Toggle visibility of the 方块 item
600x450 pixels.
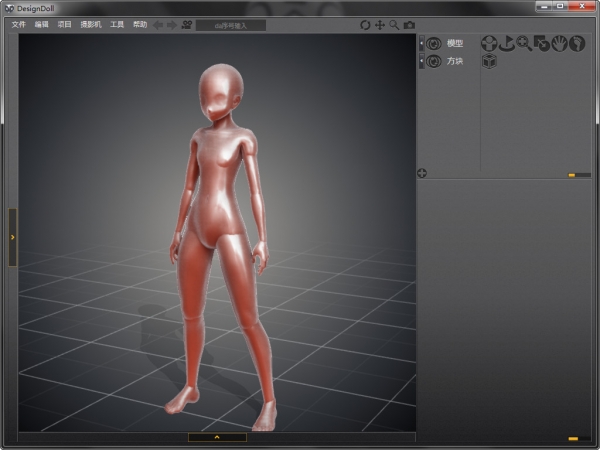[x=434, y=61]
